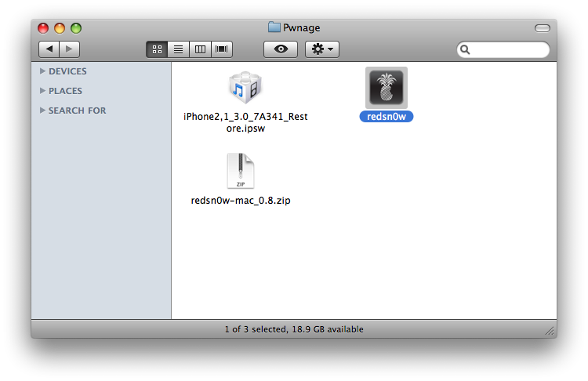Click the Pwnage window title text
Image resolution: width=588 pixels, height=381 pixels.
tap(302, 27)
